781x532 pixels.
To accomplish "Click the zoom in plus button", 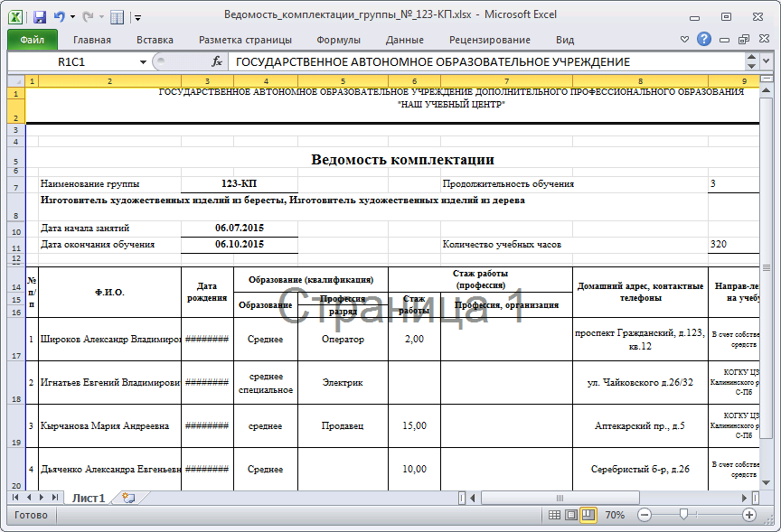I will point(749,515).
